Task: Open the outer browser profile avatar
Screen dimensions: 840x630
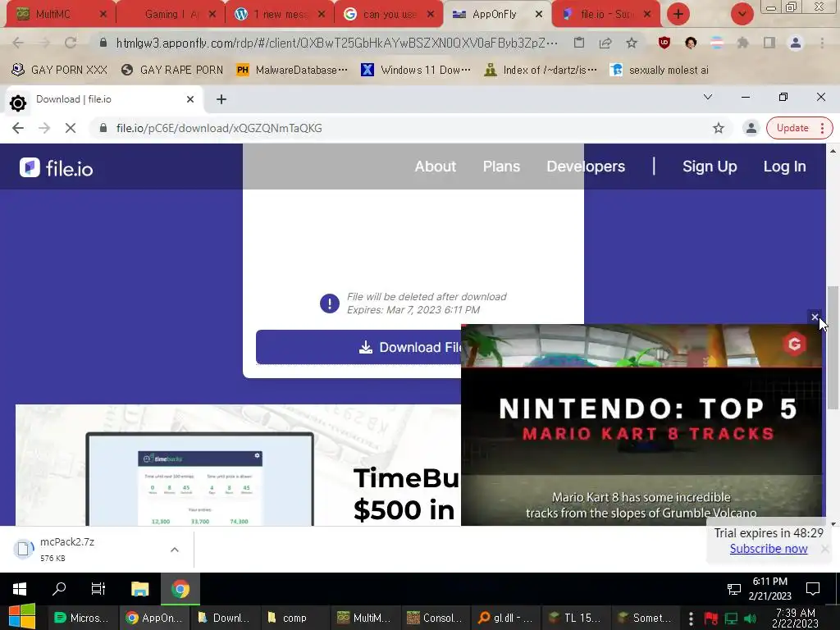Action: 796,43
